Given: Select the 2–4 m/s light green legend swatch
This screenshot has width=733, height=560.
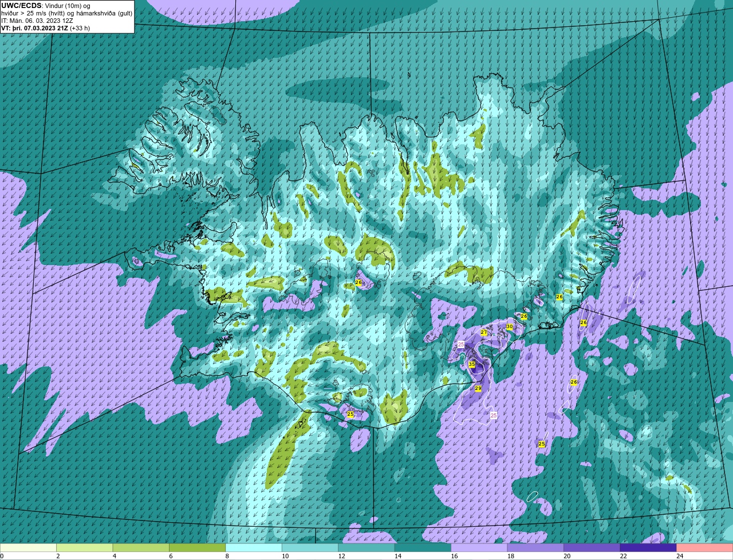Looking at the screenshot, I should (x=85, y=548).
